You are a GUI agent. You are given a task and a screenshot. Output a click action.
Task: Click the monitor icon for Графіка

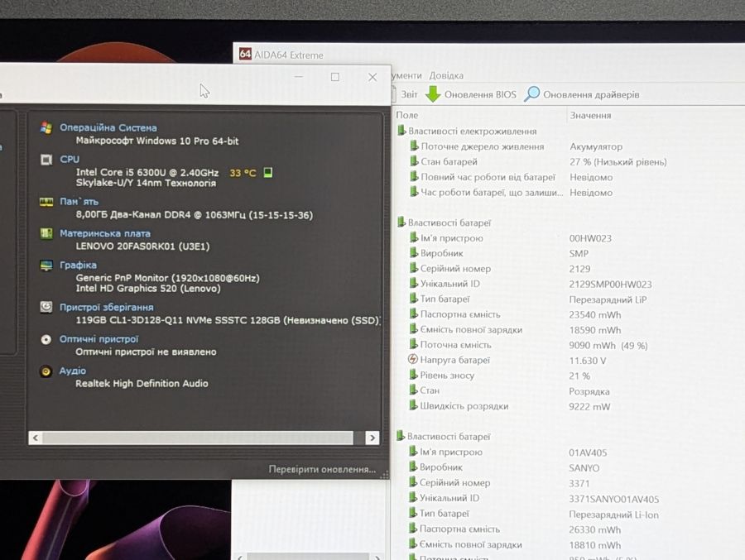46,266
